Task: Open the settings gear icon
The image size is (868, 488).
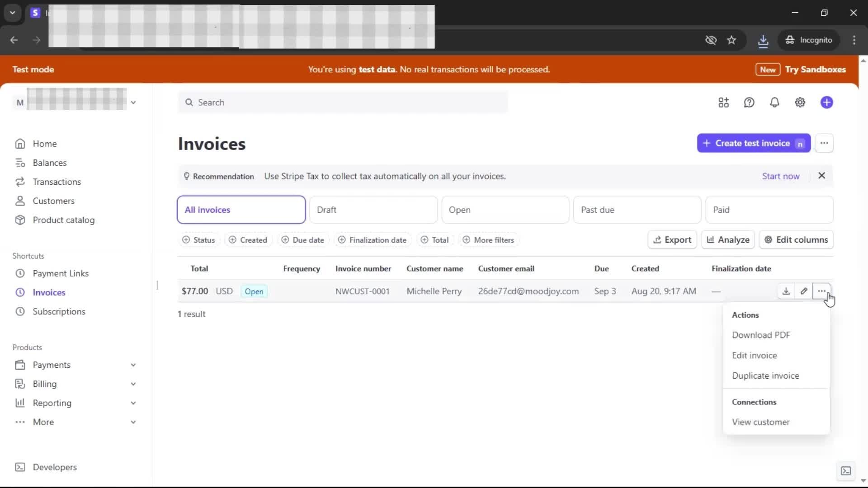Action: click(800, 103)
